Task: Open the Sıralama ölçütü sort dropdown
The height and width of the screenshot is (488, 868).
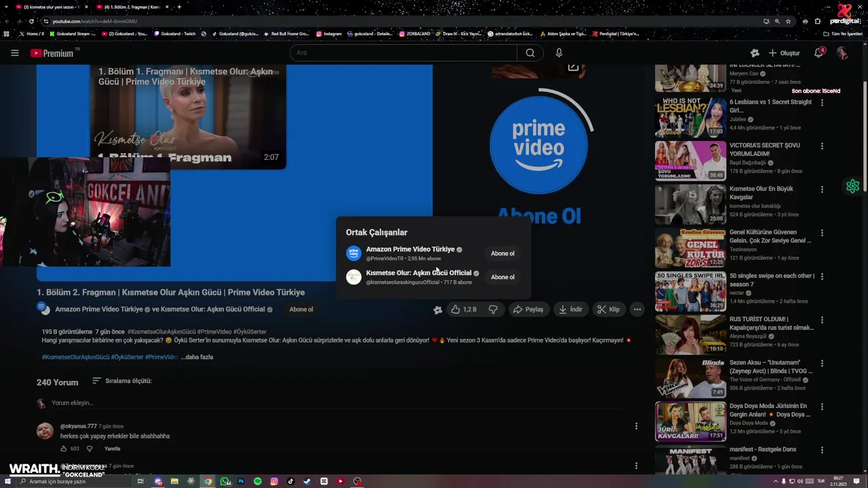Action: click(122, 381)
